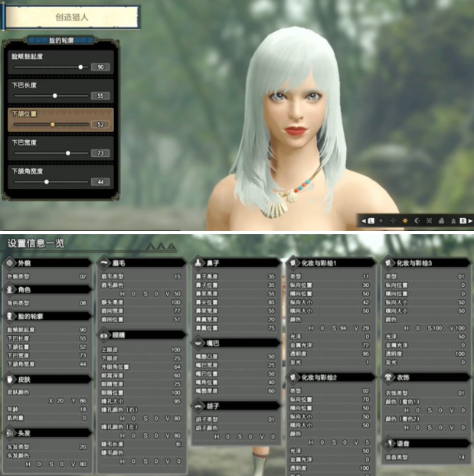Click the 鼻翼位置 row showing 75
This screenshot has height=476, width=474.
235,328
